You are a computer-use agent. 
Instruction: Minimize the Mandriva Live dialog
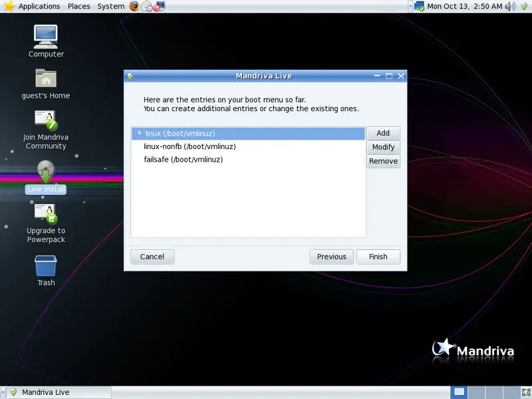[377, 76]
